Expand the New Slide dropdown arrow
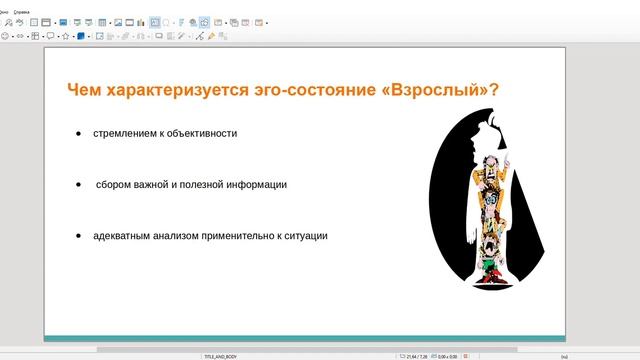The height and width of the screenshot is (360, 640). [226, 23]
